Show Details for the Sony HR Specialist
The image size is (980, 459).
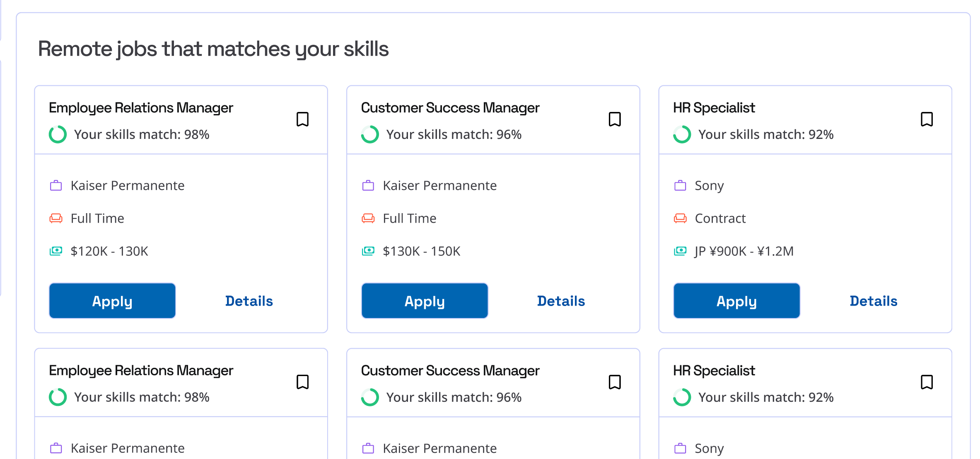coord(873,301)
